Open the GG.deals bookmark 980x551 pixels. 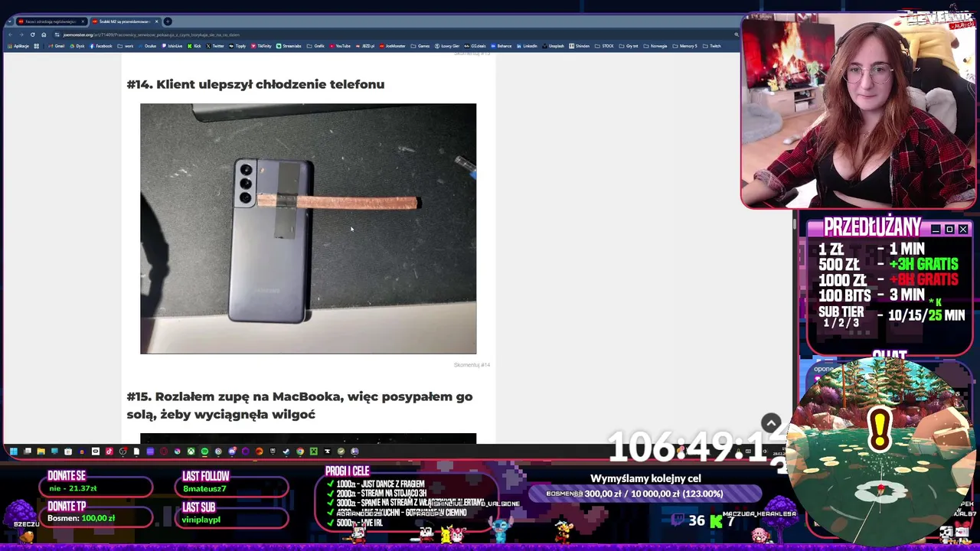[475, 46]
